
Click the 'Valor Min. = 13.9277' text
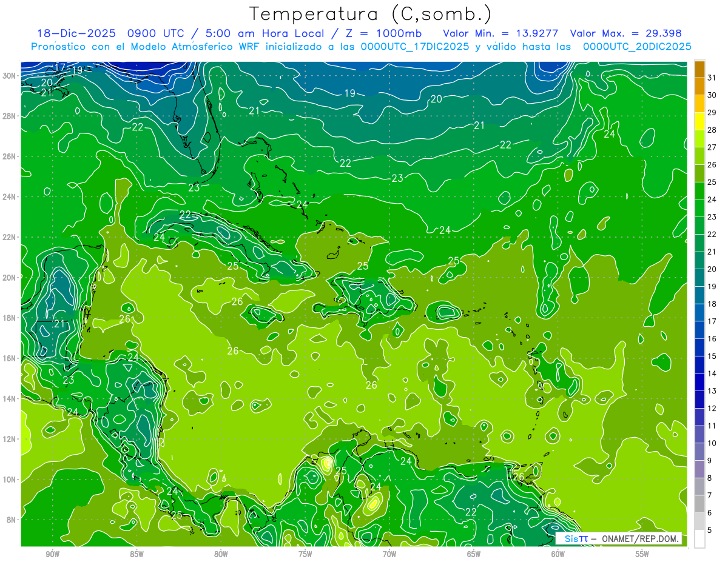click(501, 33)
